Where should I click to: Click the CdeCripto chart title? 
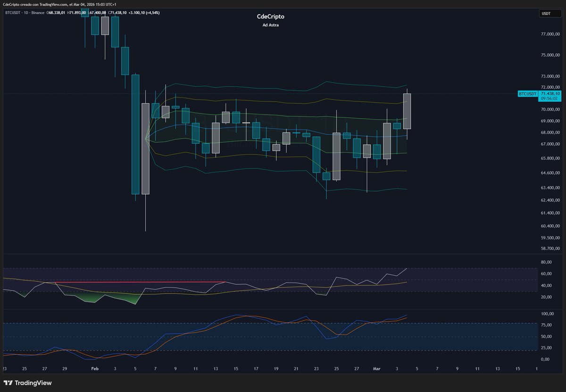(x=271, y=16)
